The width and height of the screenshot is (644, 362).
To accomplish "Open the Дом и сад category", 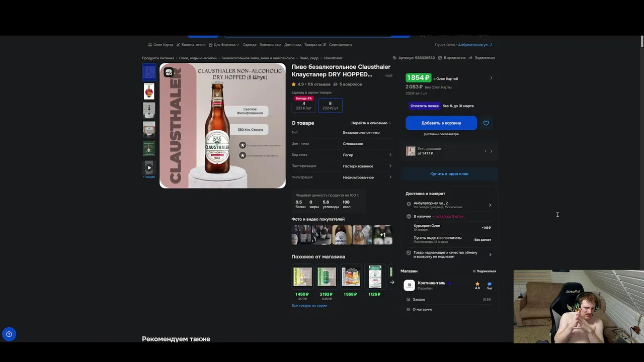I will (x=293, y=45).
